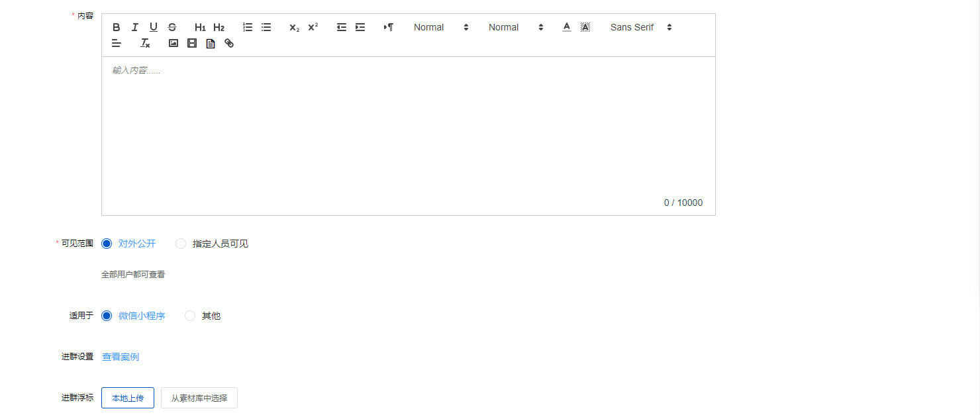Image resolution: width=980 pixels, height=415 pixels.
Task: Apply strikethrough formatting
Action: tap(172, 27)
